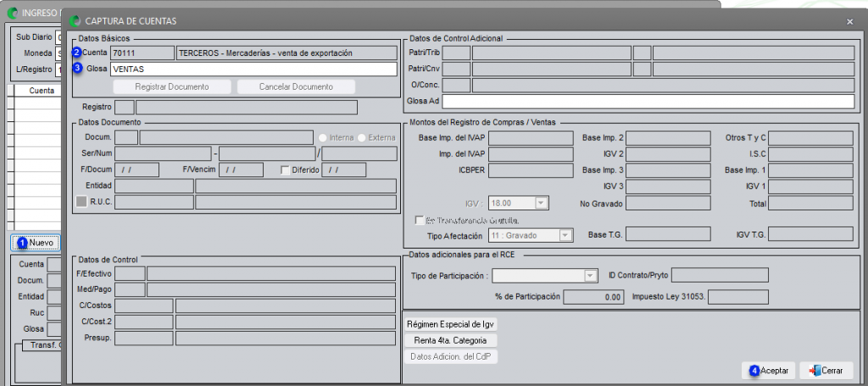This screenshot has width=868, height=386.
Task: Click the I.S.C field
Action: (x=810, y=154)
